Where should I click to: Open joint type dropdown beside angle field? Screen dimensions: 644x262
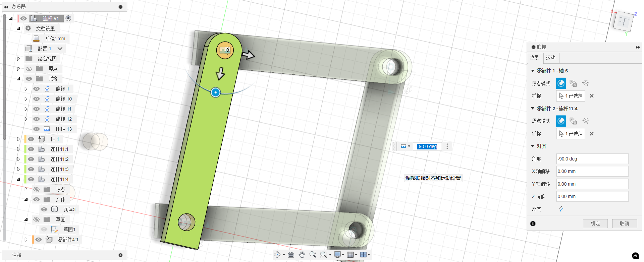(x=406, y=146)
